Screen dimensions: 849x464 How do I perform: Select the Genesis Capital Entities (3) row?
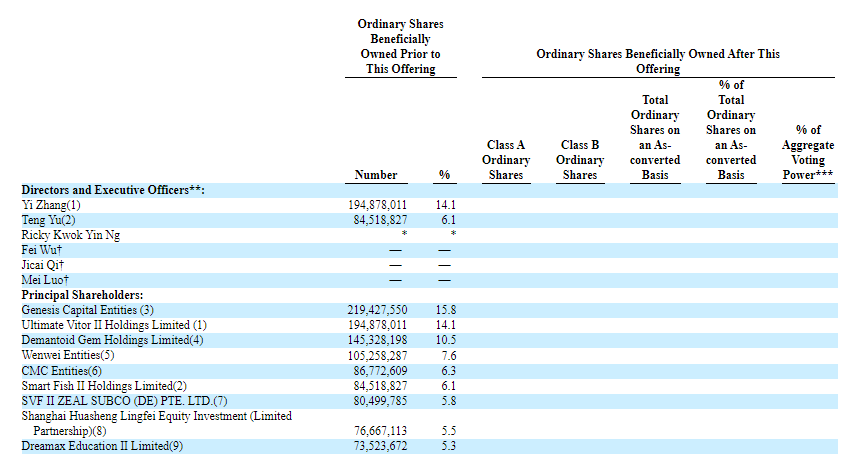[87, 310]
